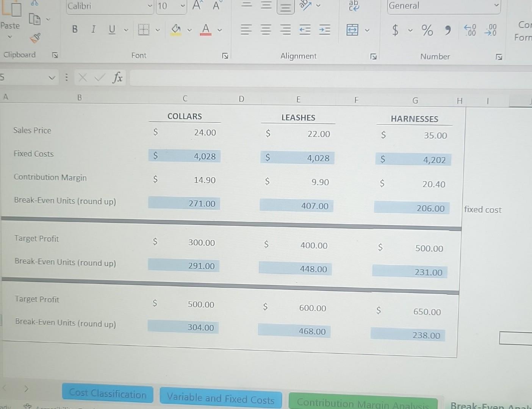
Task: Enable Wrap Text
Action: click(354, 5)
